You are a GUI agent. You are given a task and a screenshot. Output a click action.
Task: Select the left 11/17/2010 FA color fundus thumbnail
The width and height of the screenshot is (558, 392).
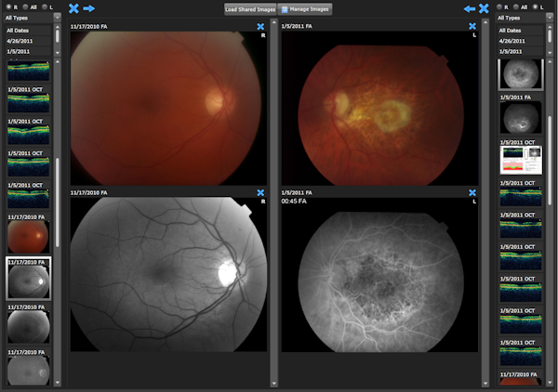[x=28, y=233]
